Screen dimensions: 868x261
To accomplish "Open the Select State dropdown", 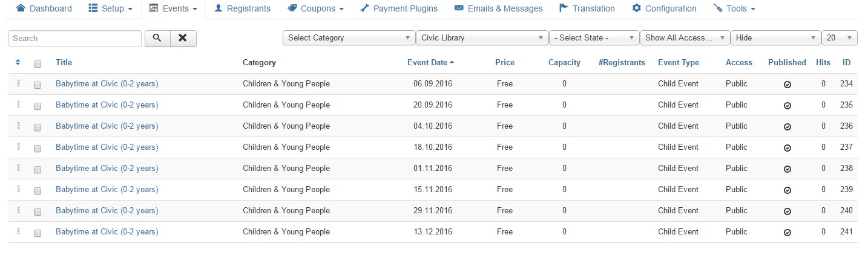I will tap(594, 37).
